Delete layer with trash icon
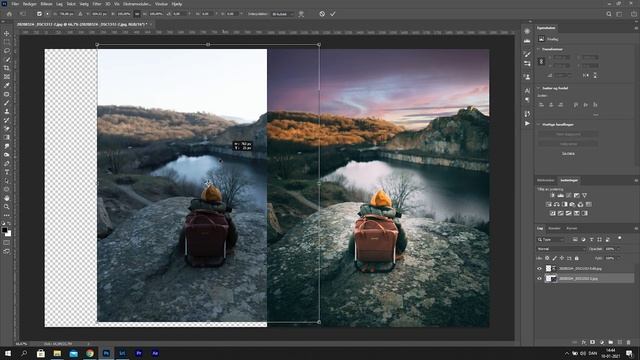Image resolution: width=640 pixels, height=360 pixels. click(629, 342)
